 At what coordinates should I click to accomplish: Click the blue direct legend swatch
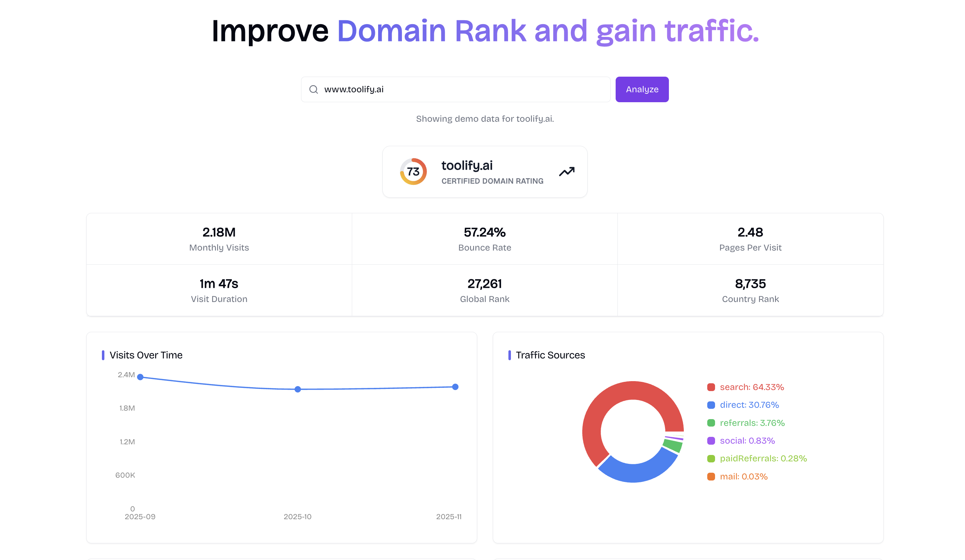pos(711,405)
